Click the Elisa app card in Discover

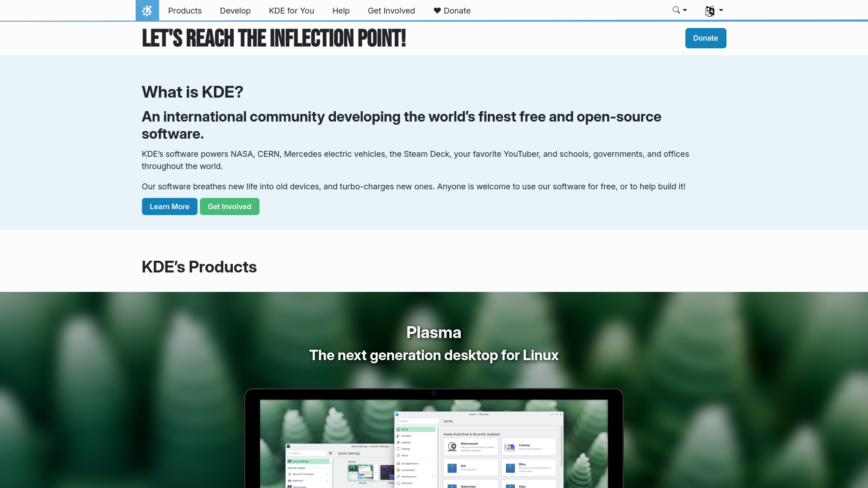pos(529,468)
